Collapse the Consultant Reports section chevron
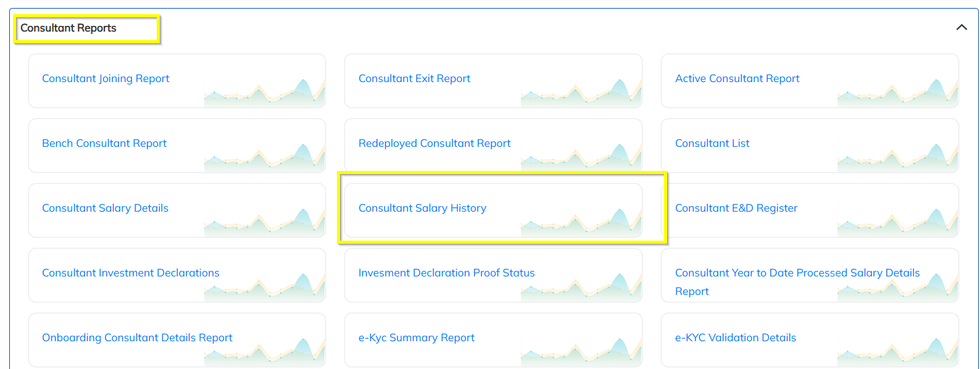Viewport: 980px width, 369px height. click(961, 28)
